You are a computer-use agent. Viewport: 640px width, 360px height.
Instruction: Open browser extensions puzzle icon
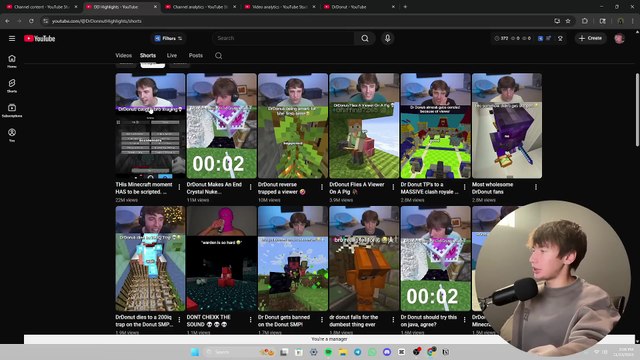pos(584,21)
